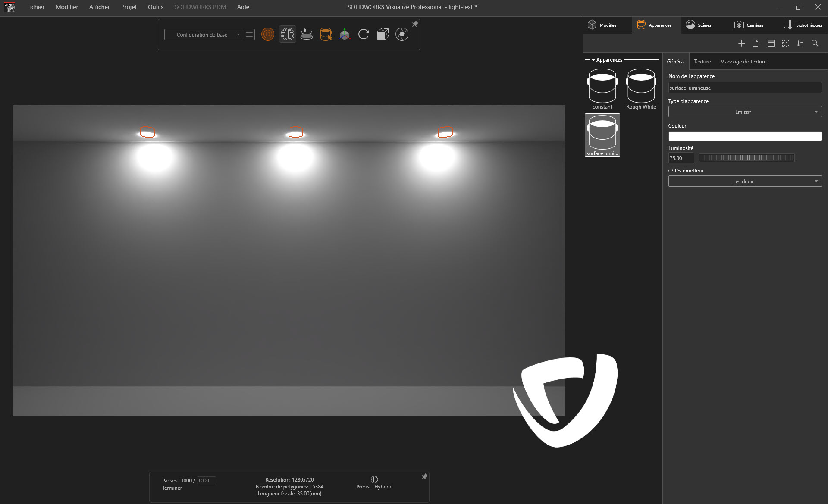Select the surface lumineuse appearance thumbnail

click(602, 135)
